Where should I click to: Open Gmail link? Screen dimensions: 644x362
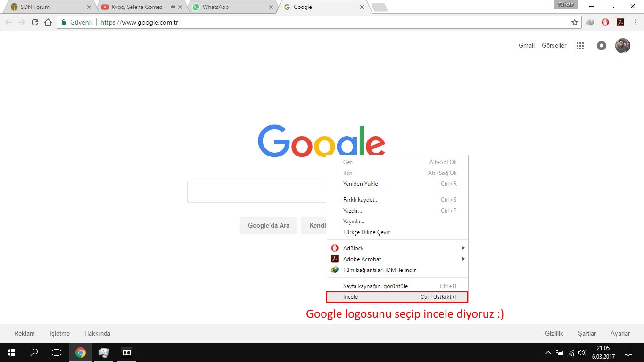[x=527, y=46]
